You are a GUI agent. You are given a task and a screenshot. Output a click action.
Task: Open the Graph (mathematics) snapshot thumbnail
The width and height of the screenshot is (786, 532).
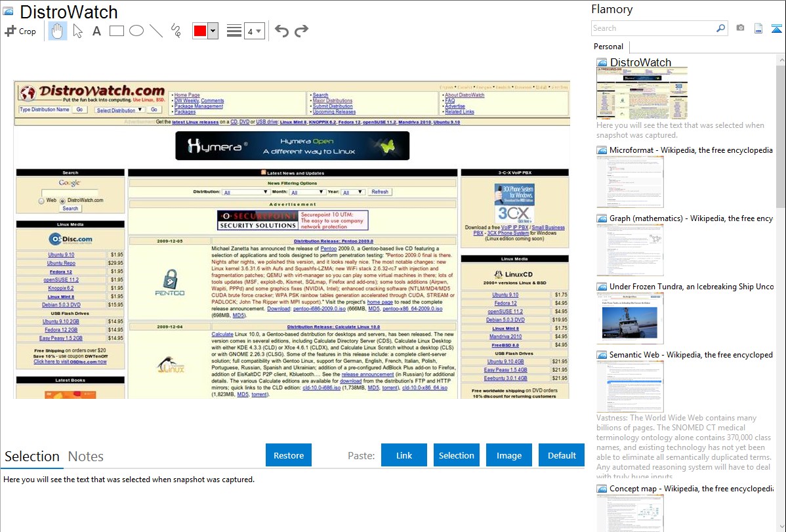(630, 250)
